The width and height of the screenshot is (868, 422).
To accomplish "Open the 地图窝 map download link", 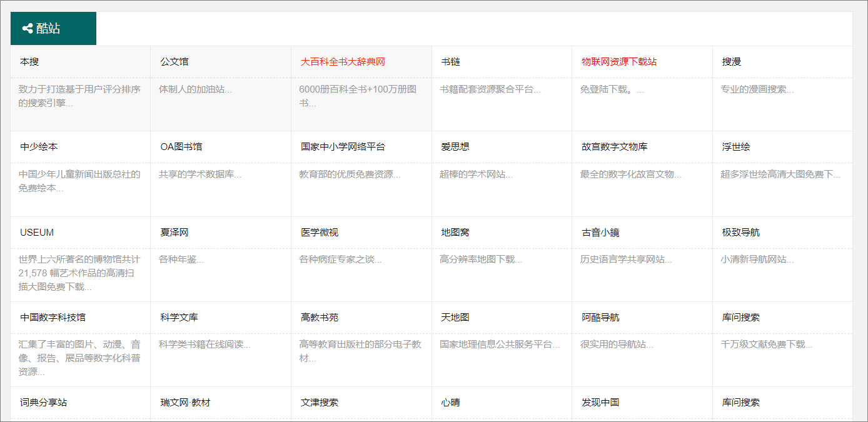I will 453,231.
